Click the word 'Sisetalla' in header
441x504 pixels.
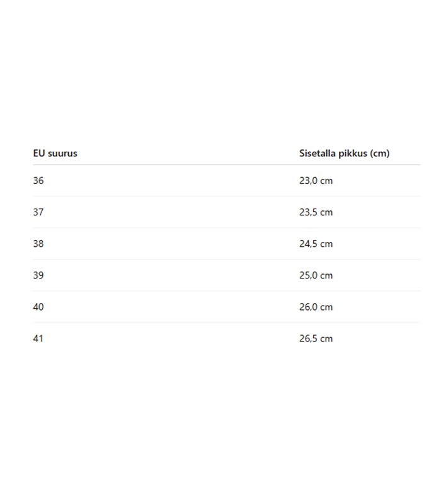tap(318, 153)
